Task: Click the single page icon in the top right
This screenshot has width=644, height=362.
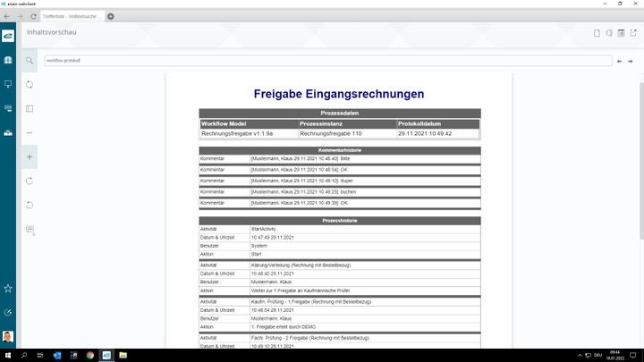Action: pyautogui.click(x=597, y=33)
